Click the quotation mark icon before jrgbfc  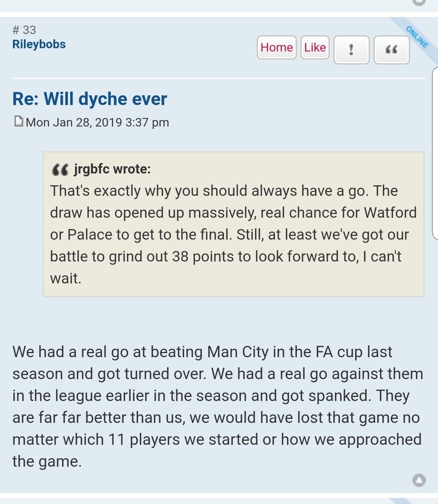tap(60, 169)
